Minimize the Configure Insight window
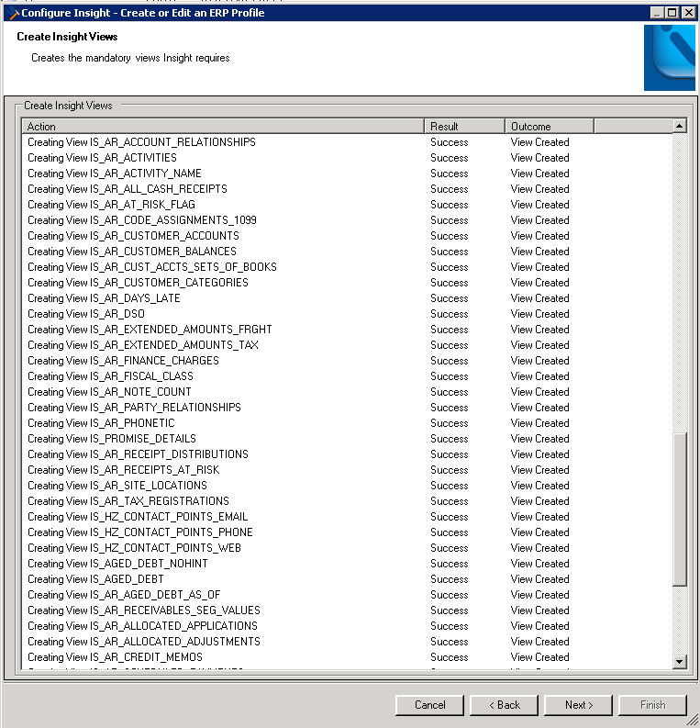The height and width of the screenshot is (728, 700). pos(657,12)
